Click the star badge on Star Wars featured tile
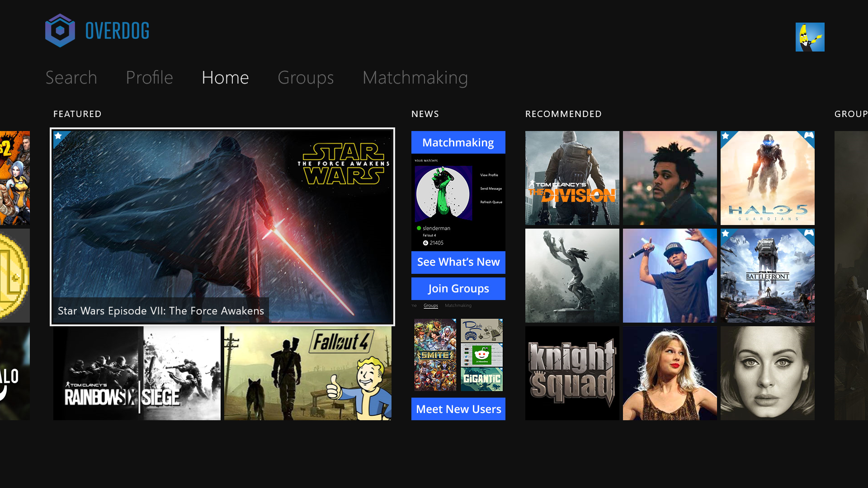 click(x=58, y=136)
